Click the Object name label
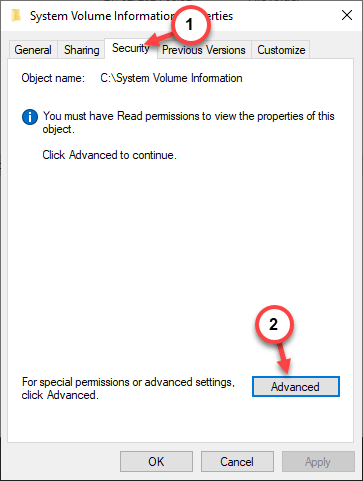 pyautogui.click(x=53, y=78)
